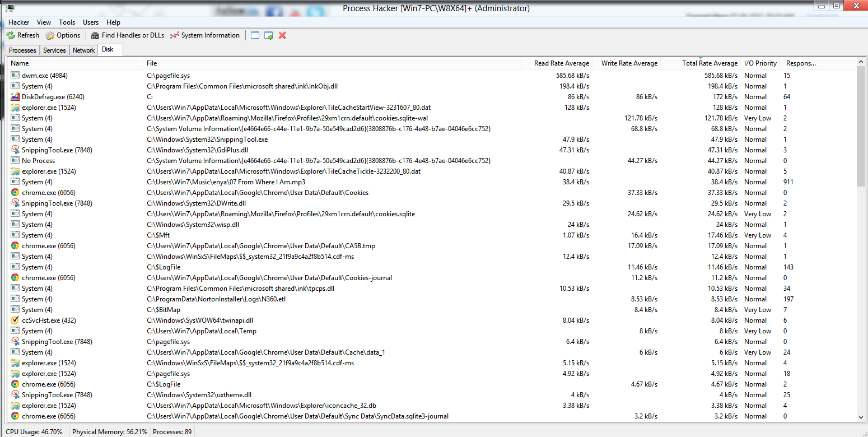
Task: Click the scrollbar up arrow
Action: (861, 61)
